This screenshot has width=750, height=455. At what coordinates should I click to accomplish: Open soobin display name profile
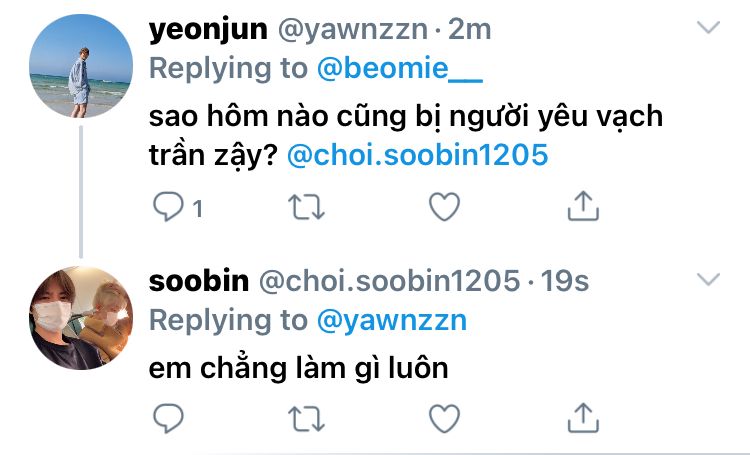tap(199, 281)
